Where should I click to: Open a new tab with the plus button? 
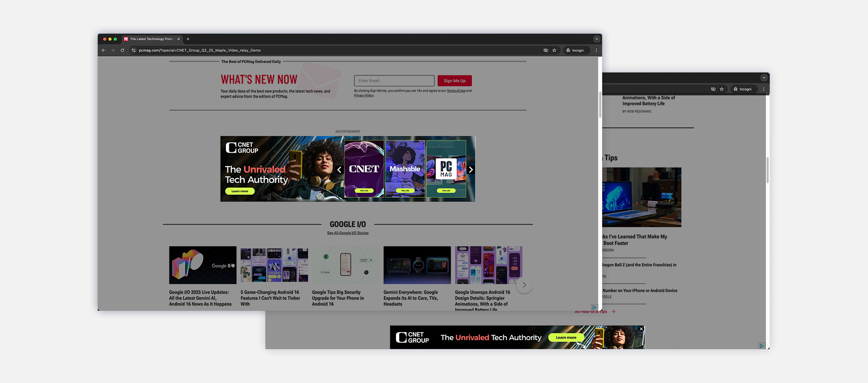pos(188,39)
